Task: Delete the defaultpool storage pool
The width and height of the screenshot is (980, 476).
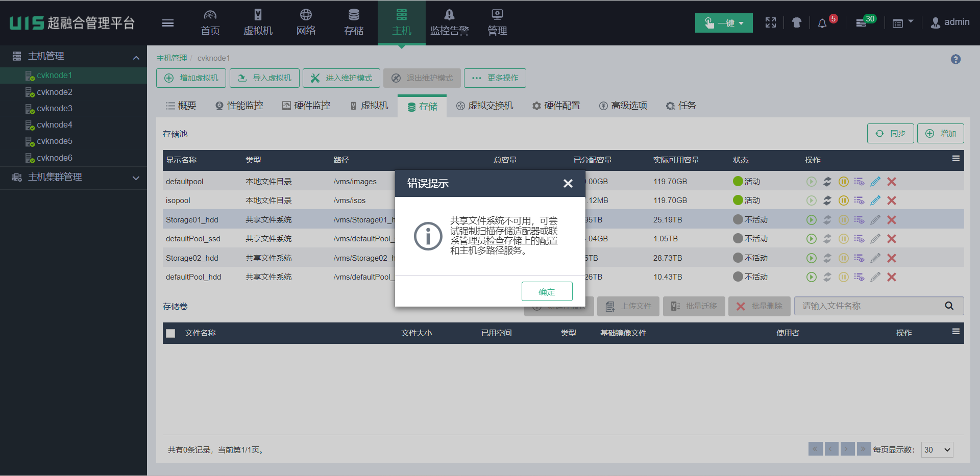Action: [x=892, y=182]
